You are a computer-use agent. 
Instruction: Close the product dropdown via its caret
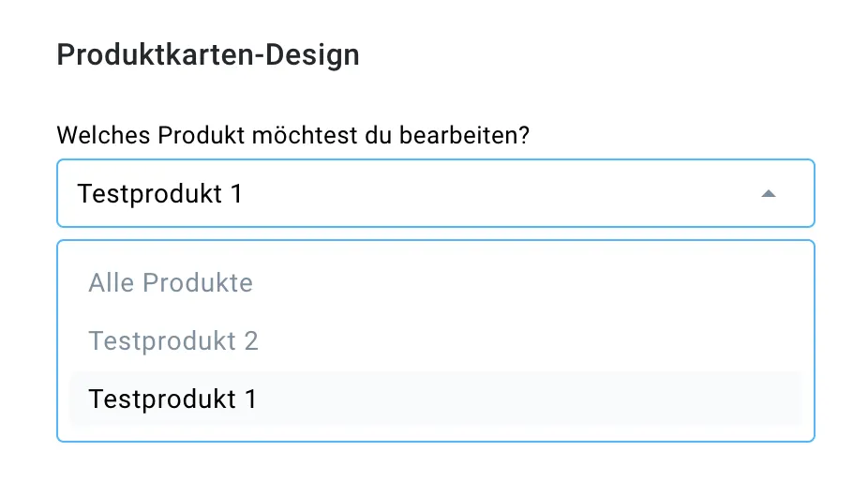[x=768, y=193]
